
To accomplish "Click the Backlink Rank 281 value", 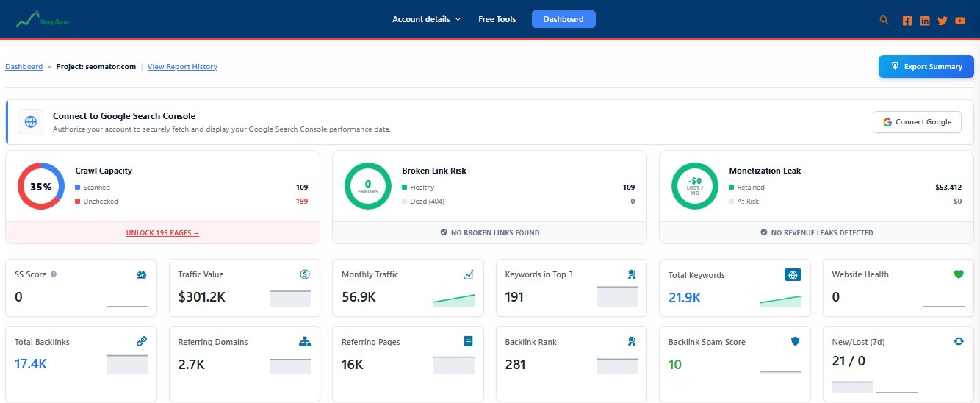I will coord(516,364).
